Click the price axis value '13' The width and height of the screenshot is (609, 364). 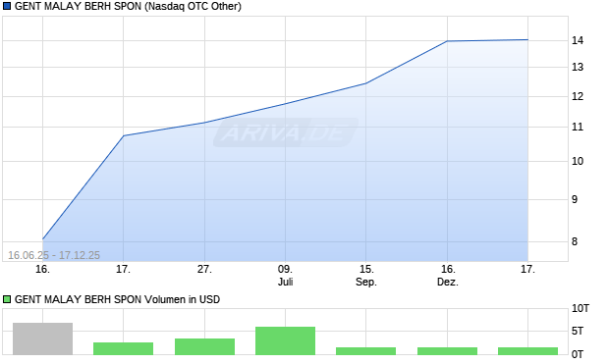click(x=578, y=67)
